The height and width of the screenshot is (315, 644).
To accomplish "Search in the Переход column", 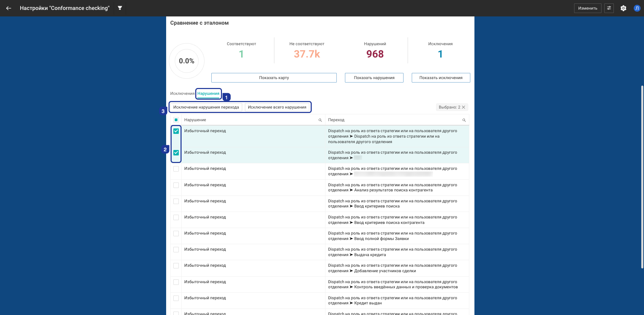I will [464, 120].
